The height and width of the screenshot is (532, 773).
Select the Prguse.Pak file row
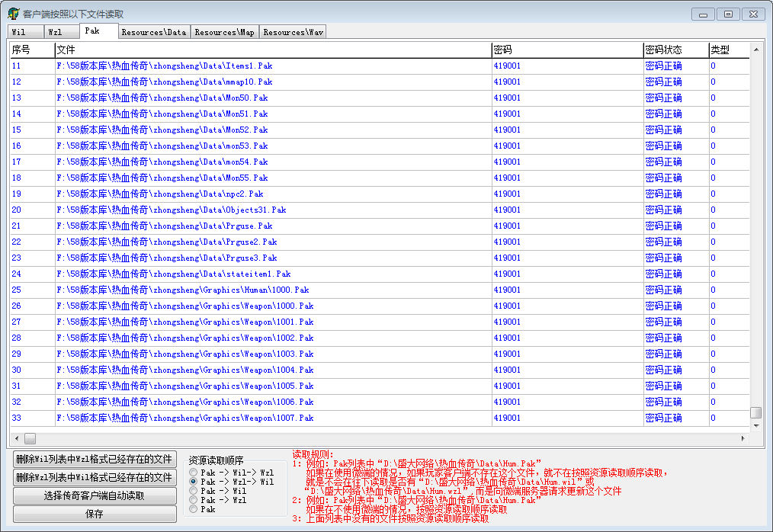(380, 226)
